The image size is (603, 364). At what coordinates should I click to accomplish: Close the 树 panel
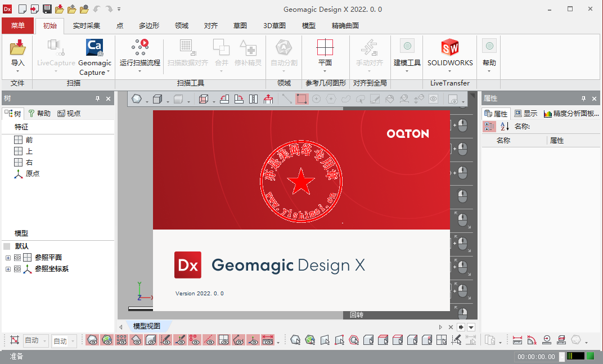[x=109, y=99]
